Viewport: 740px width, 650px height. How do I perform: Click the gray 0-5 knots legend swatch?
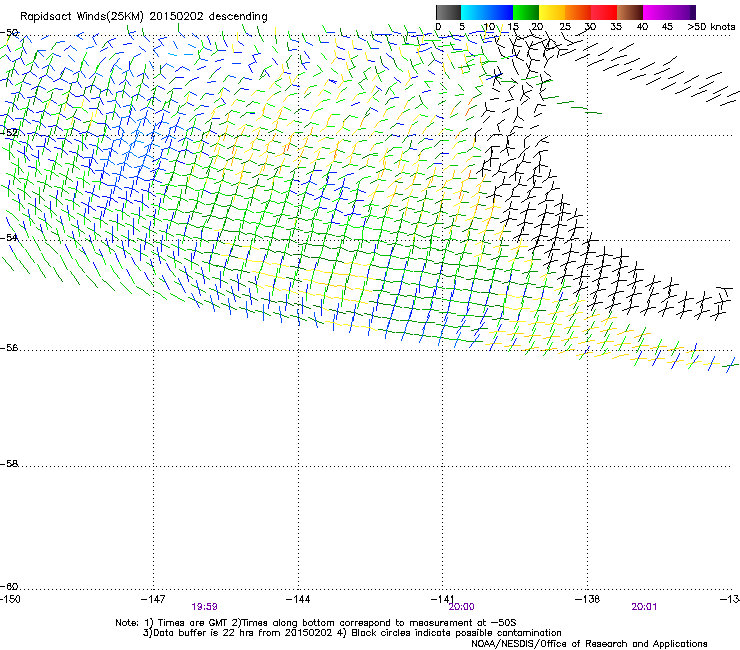pyautogui.click(x=448, y=12)
